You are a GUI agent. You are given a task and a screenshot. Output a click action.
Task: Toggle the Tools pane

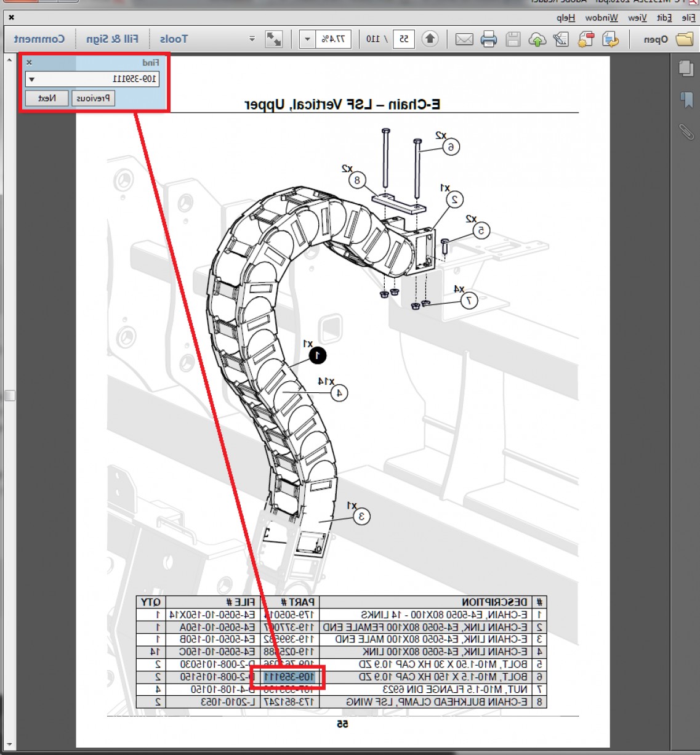tap(174, 39)
